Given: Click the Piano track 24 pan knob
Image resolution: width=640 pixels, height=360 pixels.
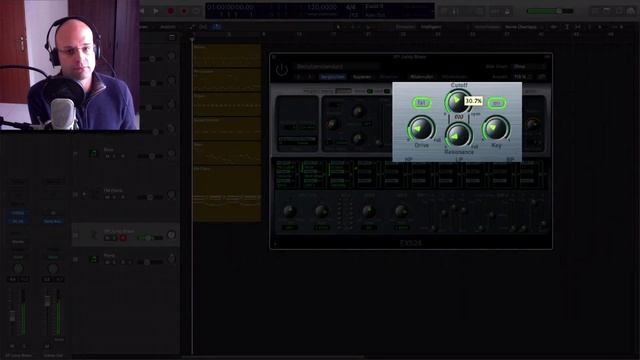Looking at the screenshot, I should tap(171, 259).
